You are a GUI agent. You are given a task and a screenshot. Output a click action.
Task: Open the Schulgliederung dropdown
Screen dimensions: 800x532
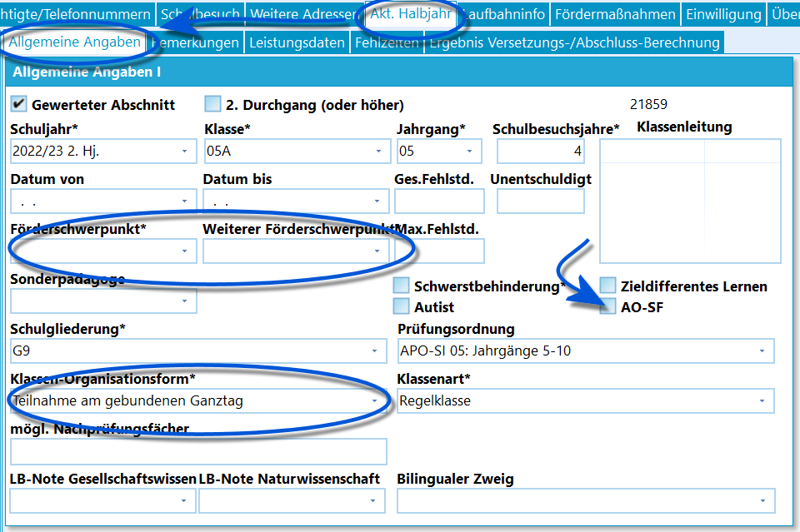point(198,351)
